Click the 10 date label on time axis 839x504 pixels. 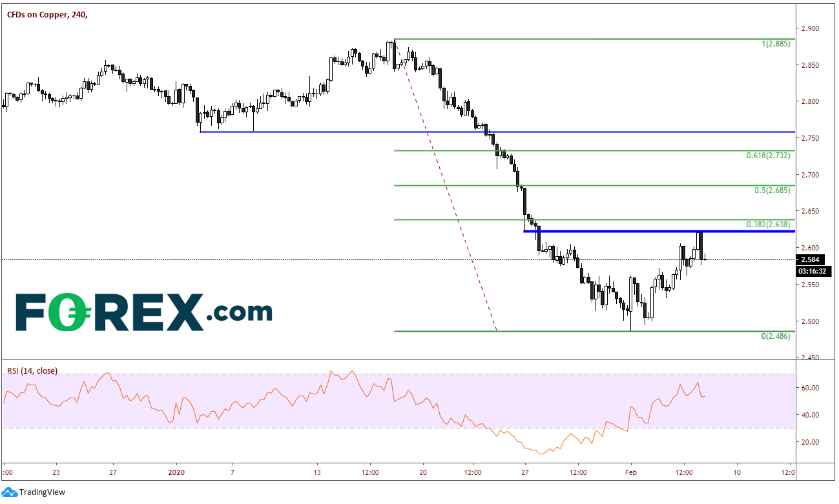736,472
